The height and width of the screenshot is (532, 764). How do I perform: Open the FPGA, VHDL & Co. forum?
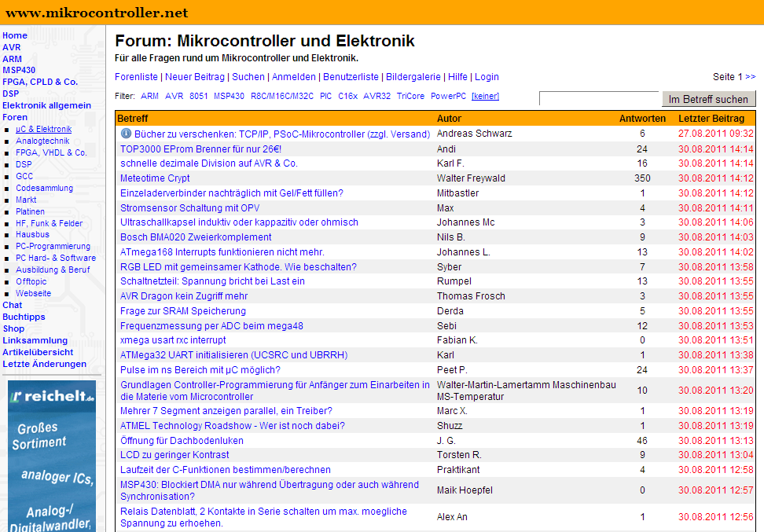pyautogui.click(x=51, y=152)
